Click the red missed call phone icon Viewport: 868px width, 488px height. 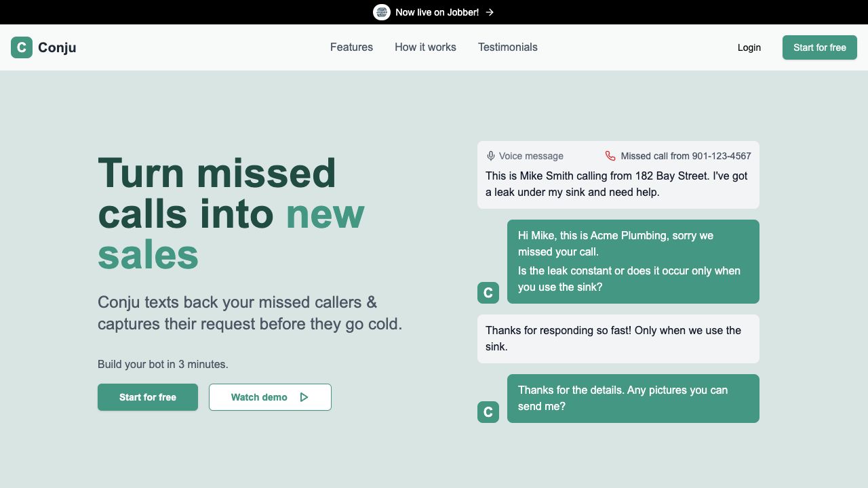click(x=610, y=156)
